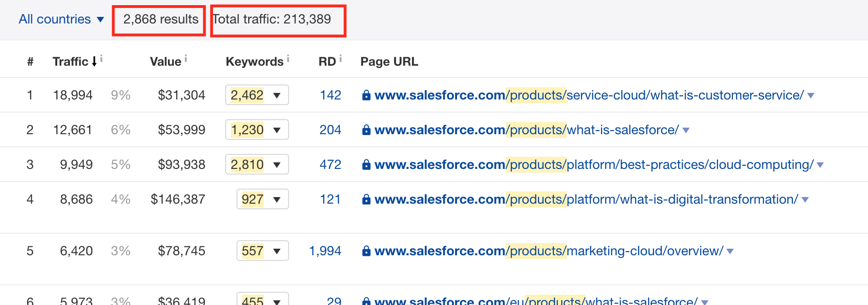Viewport: 868px width, 305px height.
Task: Open the what-is-digital-transformation page link
Action: click(586, 199)
